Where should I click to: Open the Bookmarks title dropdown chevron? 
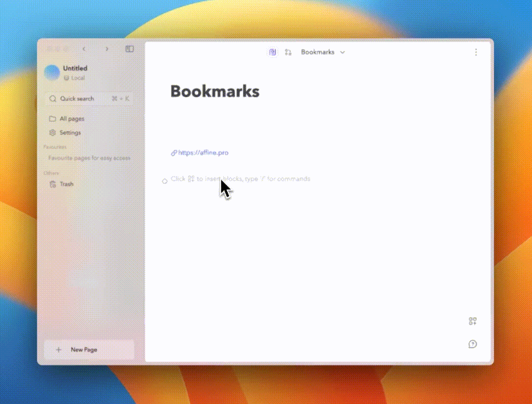pyautogui.click(x=343, y=52)
